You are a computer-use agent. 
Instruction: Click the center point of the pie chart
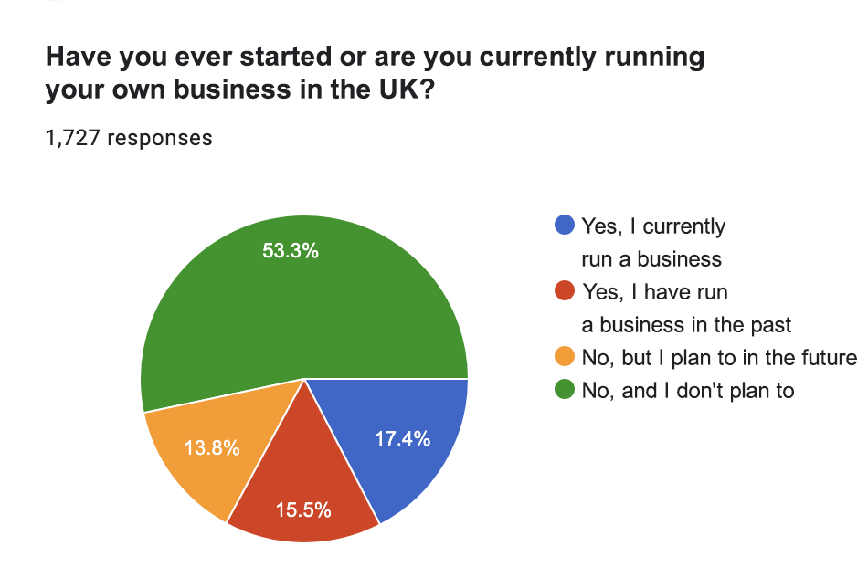[x=304, y=378]
